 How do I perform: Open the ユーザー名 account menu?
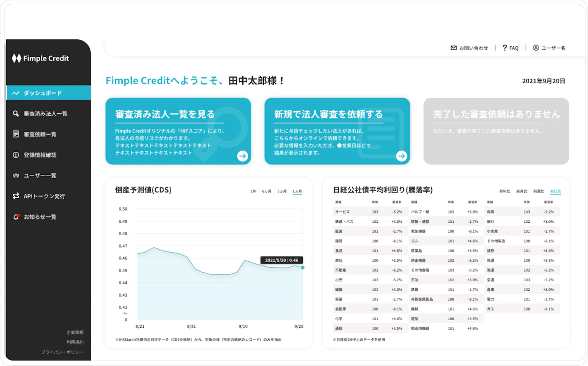coord(549,48)
